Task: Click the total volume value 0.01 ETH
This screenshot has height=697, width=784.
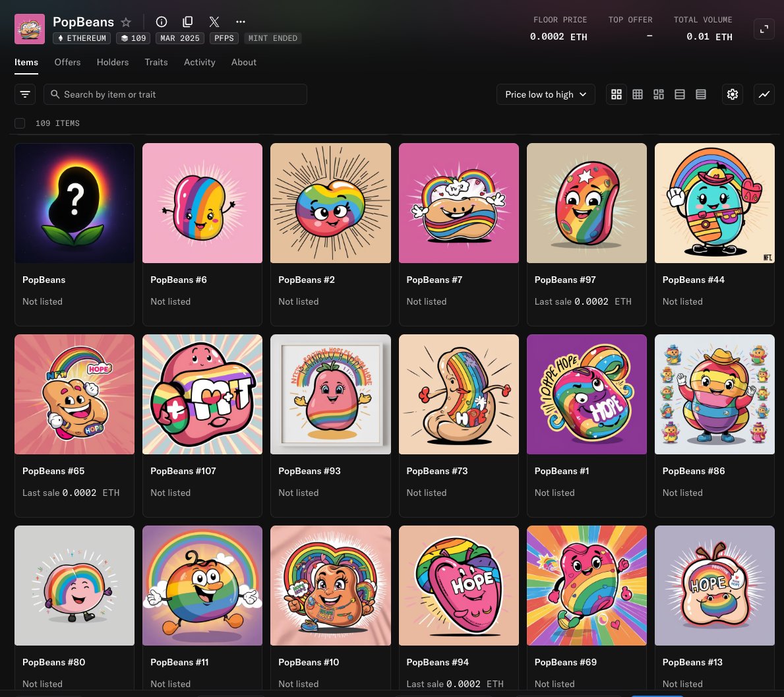Action: click(x=709, y=36)
